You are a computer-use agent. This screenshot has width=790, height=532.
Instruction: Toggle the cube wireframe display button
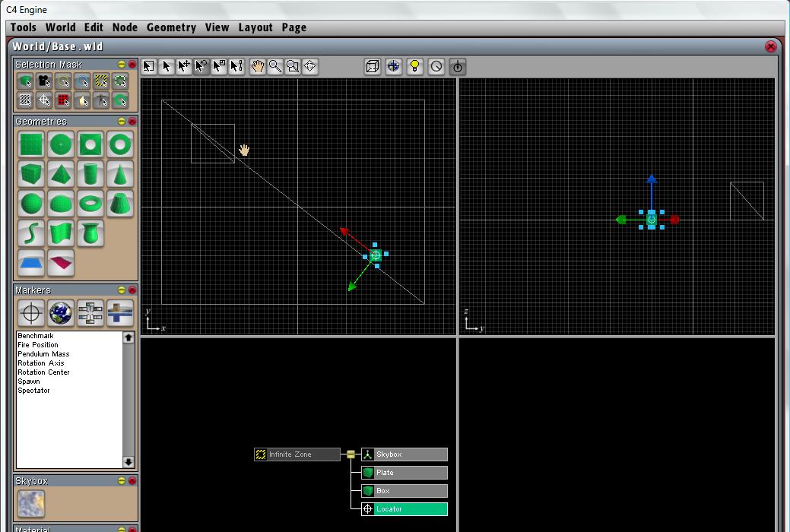tap(373, 67)
